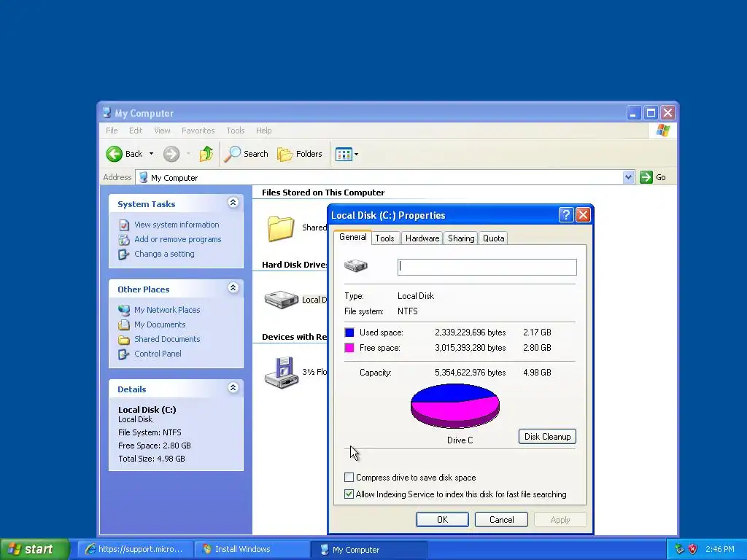Screen dimensions: 747x560
Task: Open the Forward history dropdown arrow
Action: tap(189, 154)
